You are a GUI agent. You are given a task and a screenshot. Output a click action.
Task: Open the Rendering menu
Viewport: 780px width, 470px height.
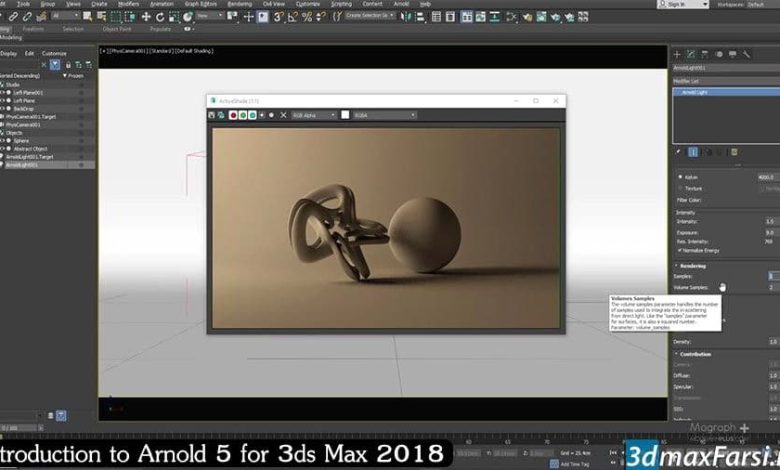coord(240,3)
